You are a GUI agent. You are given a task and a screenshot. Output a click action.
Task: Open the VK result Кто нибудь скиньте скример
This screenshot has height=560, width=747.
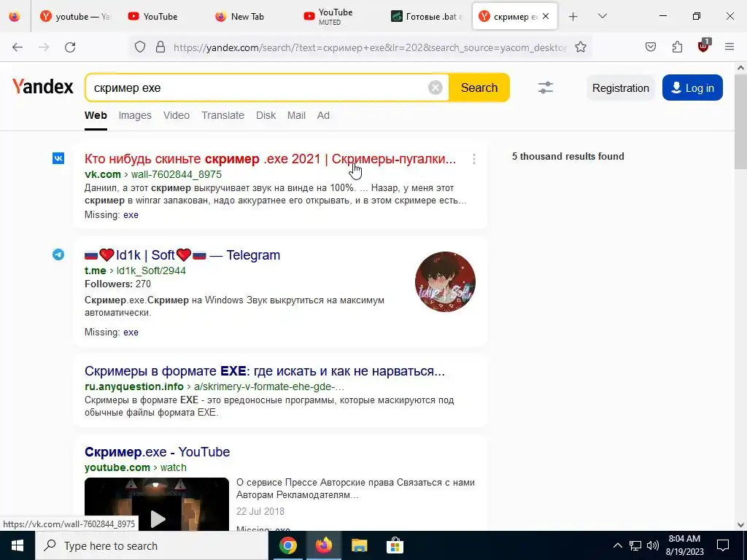[270, 159]
